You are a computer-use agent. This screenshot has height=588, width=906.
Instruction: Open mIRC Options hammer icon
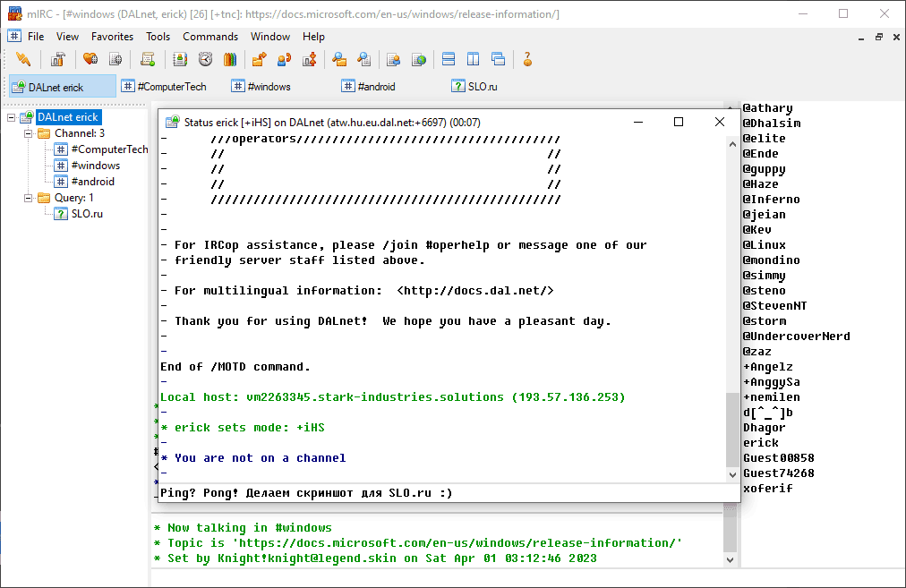57,59
